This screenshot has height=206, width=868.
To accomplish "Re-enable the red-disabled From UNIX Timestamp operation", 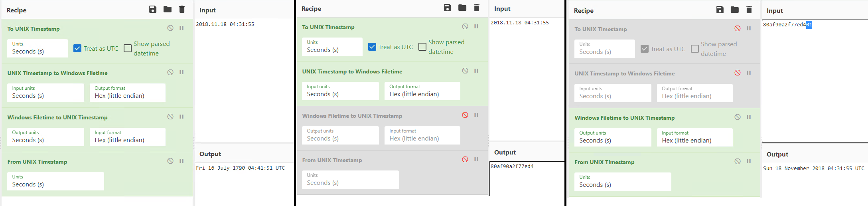I will (x=465, y=159).
